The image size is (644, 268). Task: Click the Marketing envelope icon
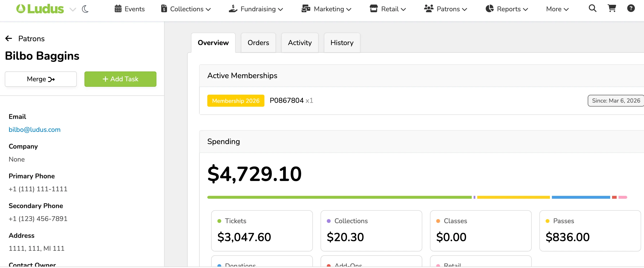(x=306, y=9)
